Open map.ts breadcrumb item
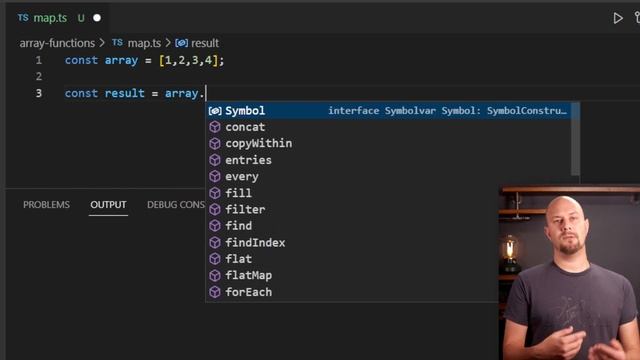Screen dimensions: 640x360 [144, 43]
